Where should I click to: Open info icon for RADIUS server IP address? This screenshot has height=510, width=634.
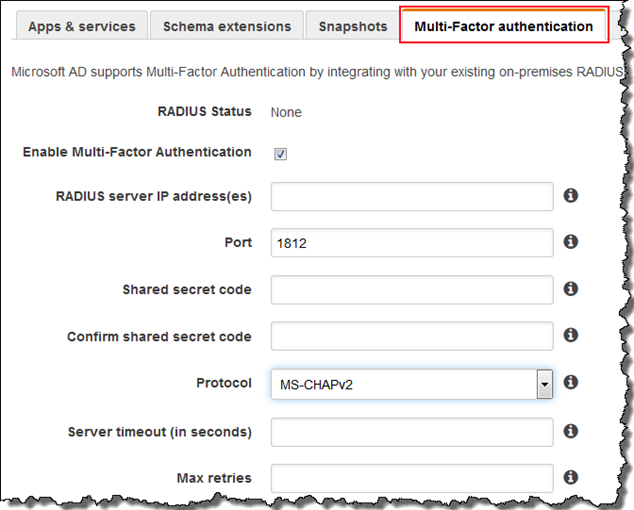coord(571,196)
